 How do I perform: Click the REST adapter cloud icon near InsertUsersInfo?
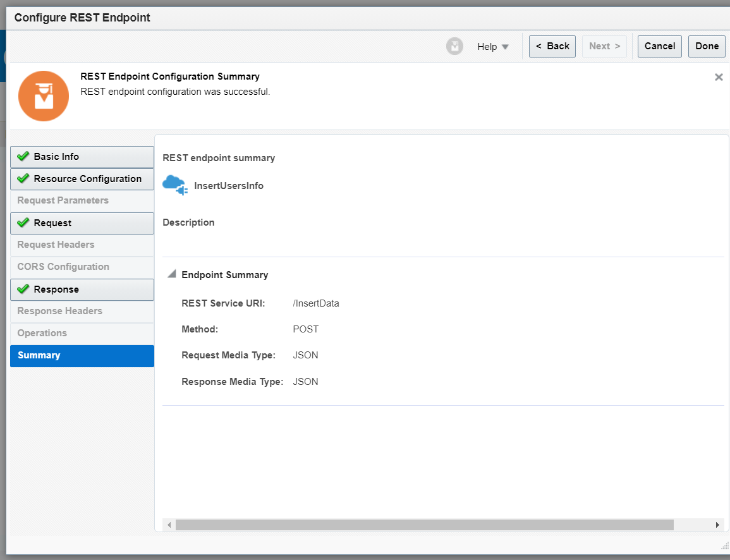[x=174, y=185]
